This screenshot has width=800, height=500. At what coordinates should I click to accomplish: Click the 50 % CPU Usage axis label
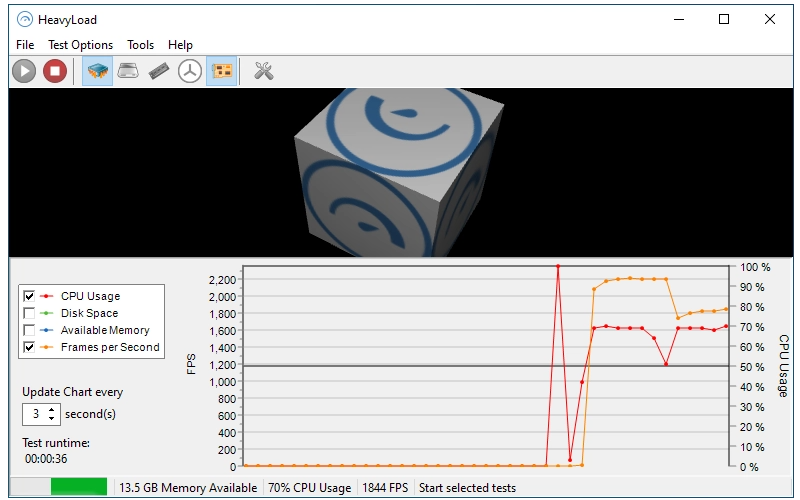752,367
